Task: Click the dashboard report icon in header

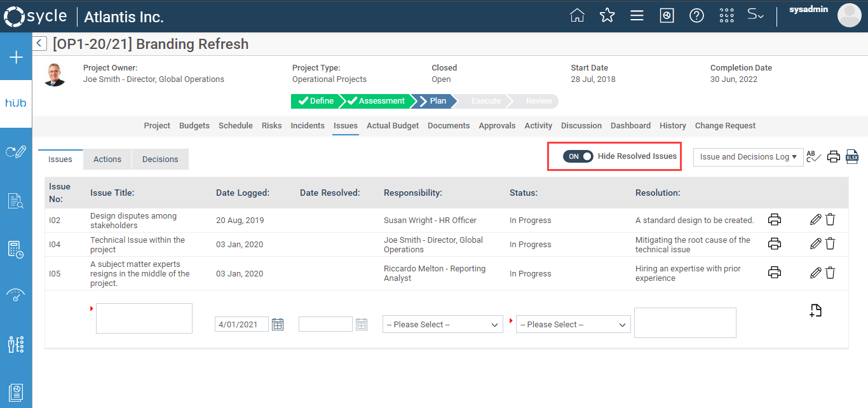Action: click(667, 15)
